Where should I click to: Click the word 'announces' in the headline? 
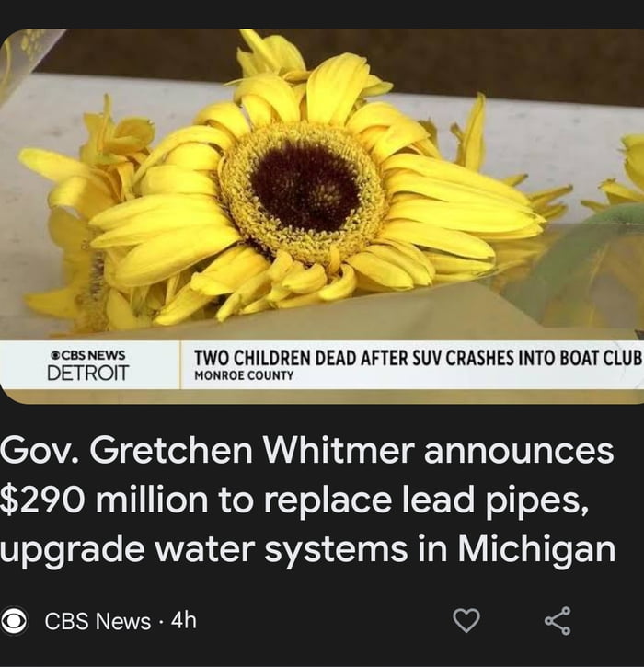519,452
